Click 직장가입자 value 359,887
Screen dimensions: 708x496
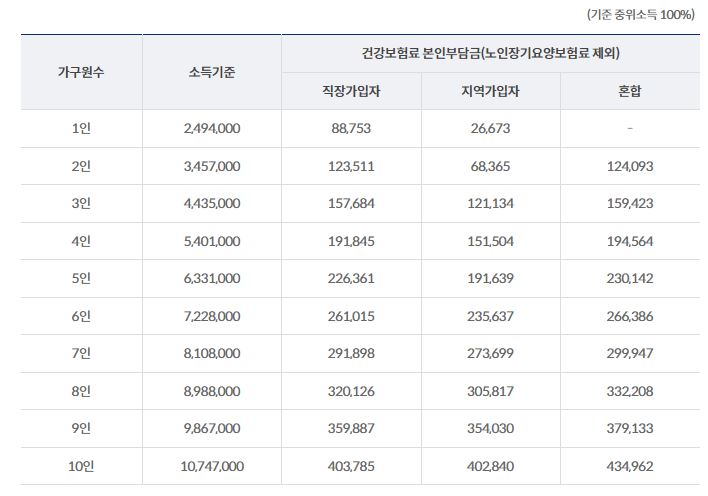pos(351,428)
